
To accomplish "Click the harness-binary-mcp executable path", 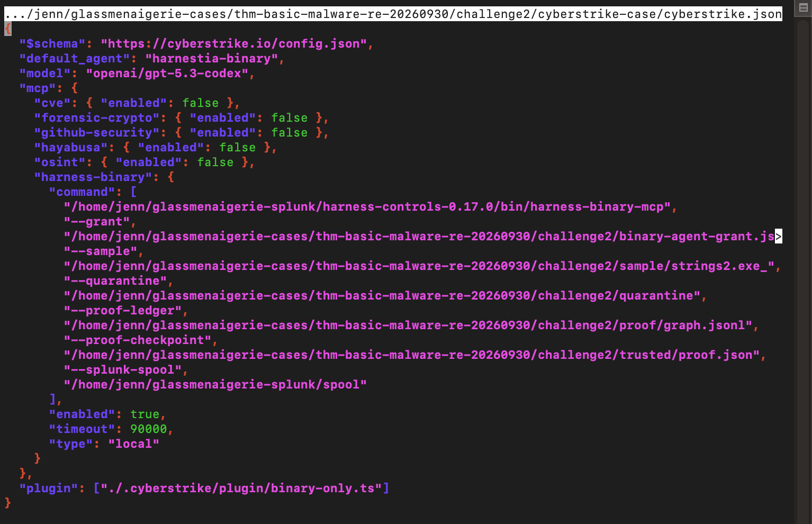I will point(367,206).
